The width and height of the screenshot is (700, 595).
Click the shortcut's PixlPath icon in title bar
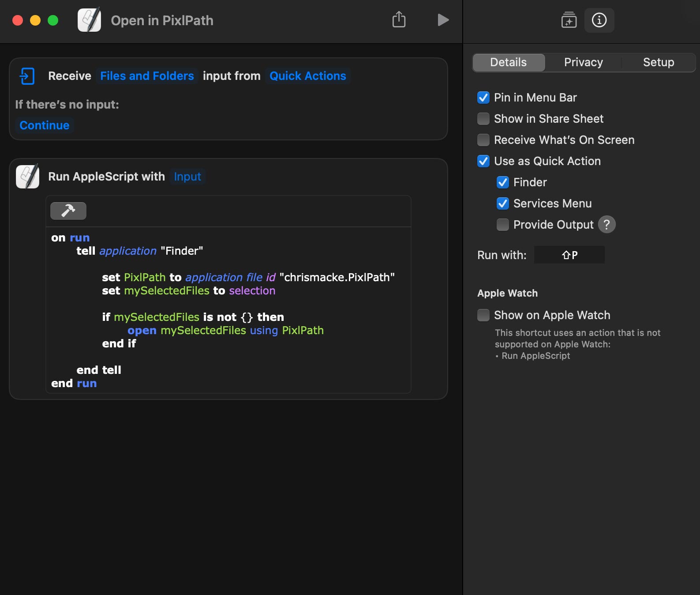tap(90, 20)
